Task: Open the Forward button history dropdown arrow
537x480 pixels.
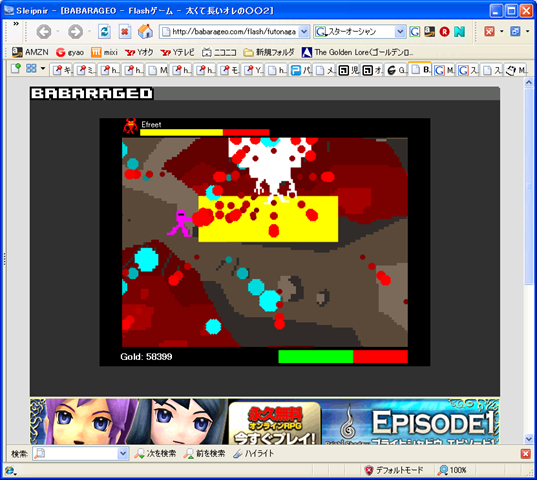Action: [x=89, y=31]
